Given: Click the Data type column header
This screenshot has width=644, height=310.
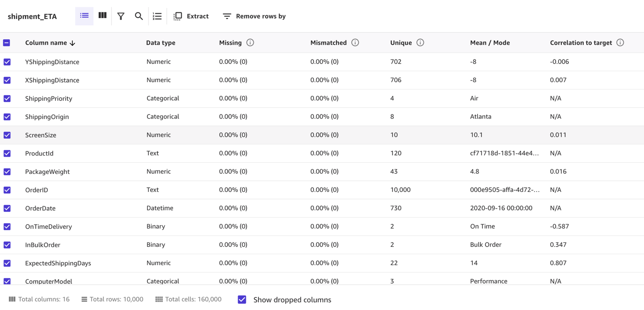Looking at the screenshot, I should [161, 43].
